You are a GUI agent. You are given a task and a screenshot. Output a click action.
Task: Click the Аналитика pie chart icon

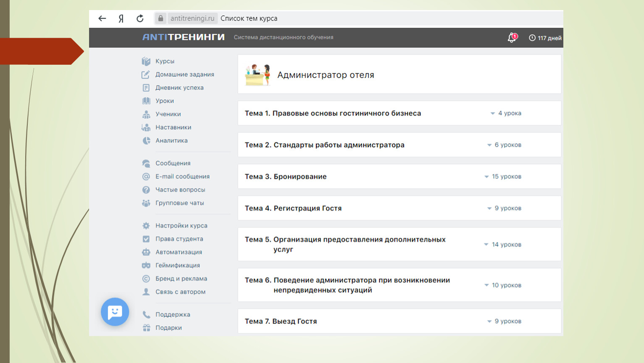click(x=146, y=141)
